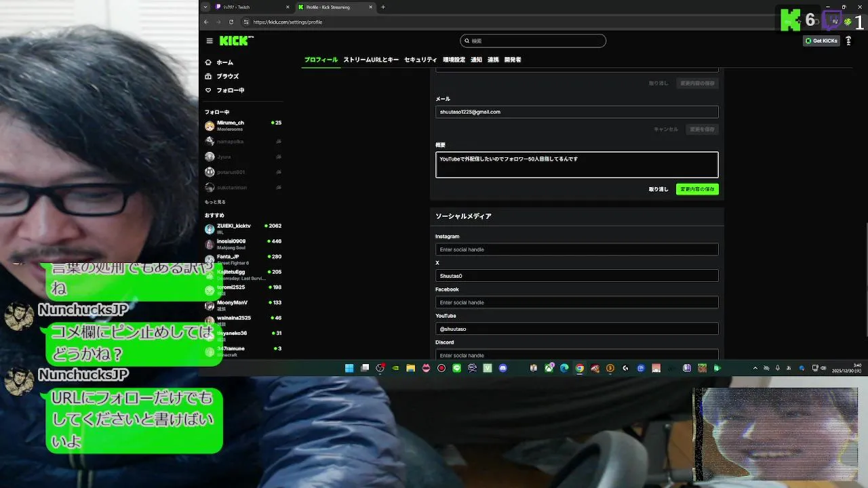
Task: Click the 概要 bio text area
Action: coord(576,165)
